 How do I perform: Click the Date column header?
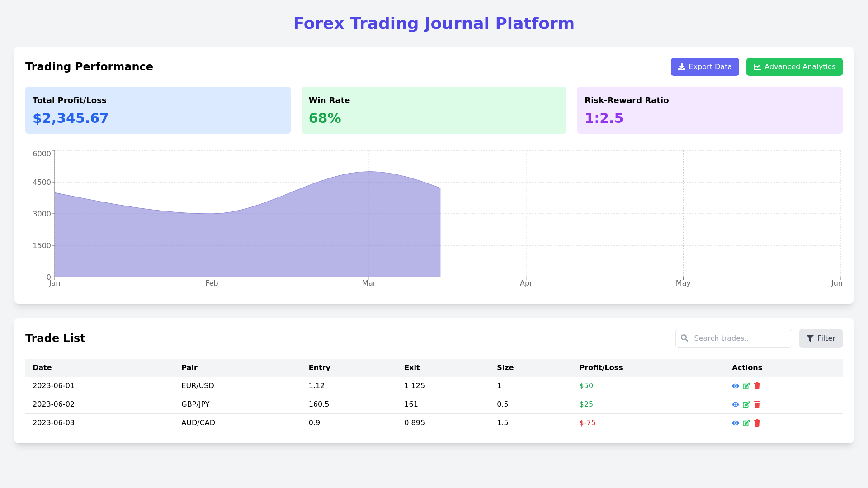[42, 368]
